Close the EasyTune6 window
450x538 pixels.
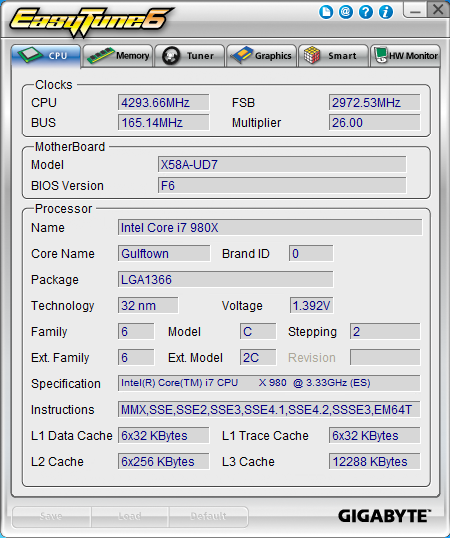tap(438, 10)
